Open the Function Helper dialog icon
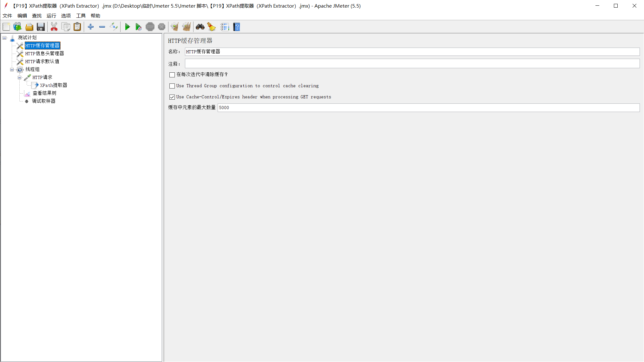Screen dimensions: 644x362 click(225, 27)
